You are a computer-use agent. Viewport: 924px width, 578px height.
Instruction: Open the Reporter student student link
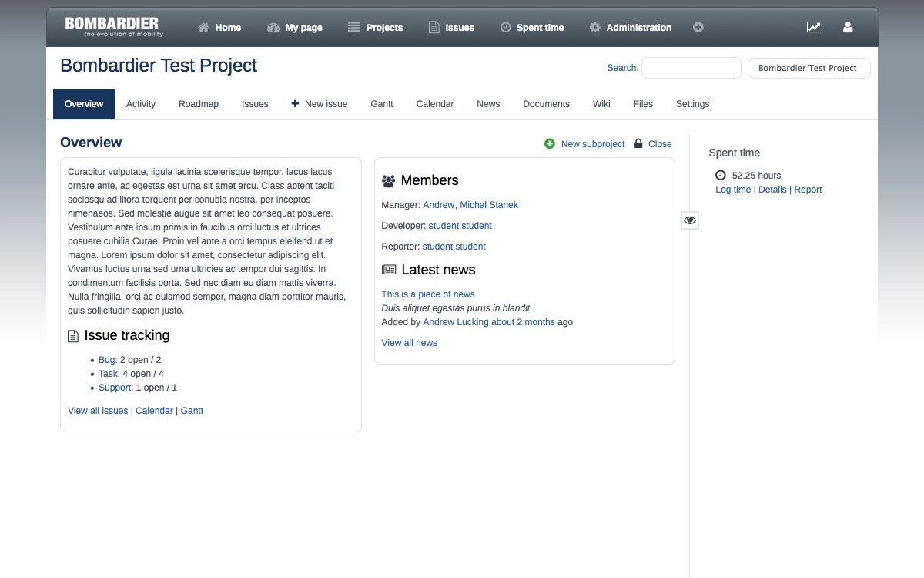click(454, 247)
